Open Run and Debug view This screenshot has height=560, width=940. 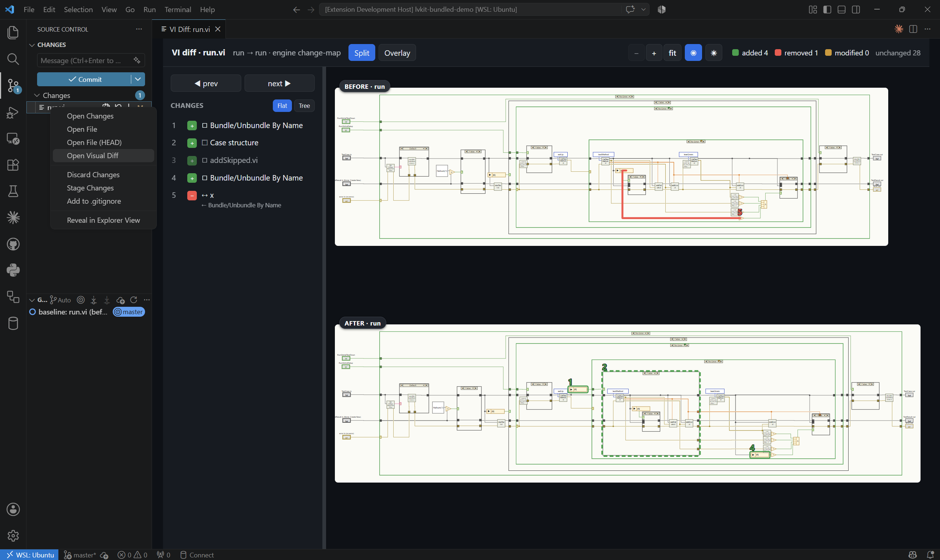[x=13, y=112]
